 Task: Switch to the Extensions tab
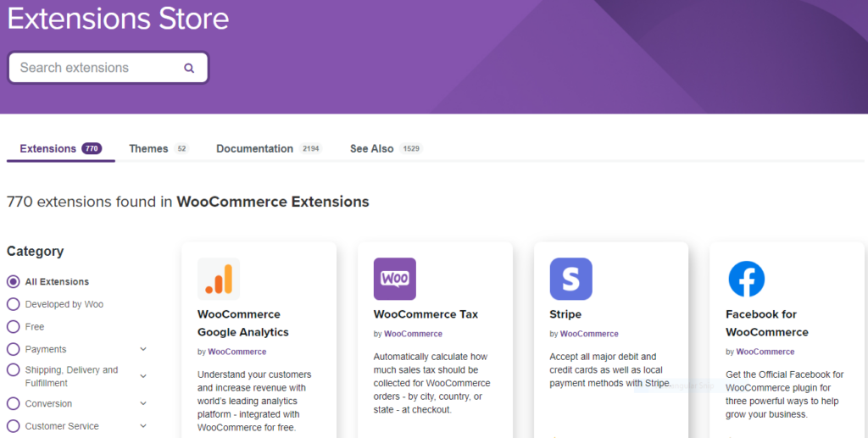[x=61, y=149]
